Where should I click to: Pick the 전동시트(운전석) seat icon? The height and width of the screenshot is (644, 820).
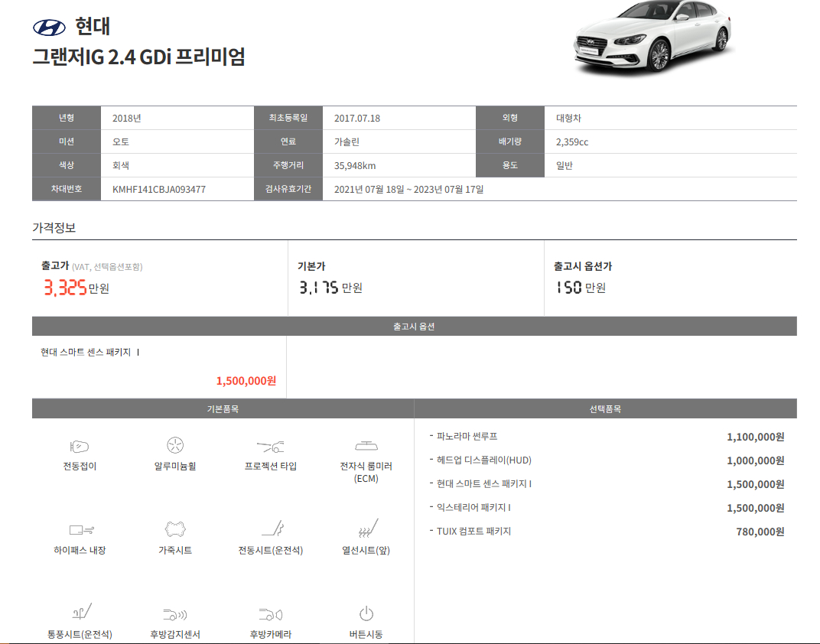pyautogui.click(x=272, y=529)
